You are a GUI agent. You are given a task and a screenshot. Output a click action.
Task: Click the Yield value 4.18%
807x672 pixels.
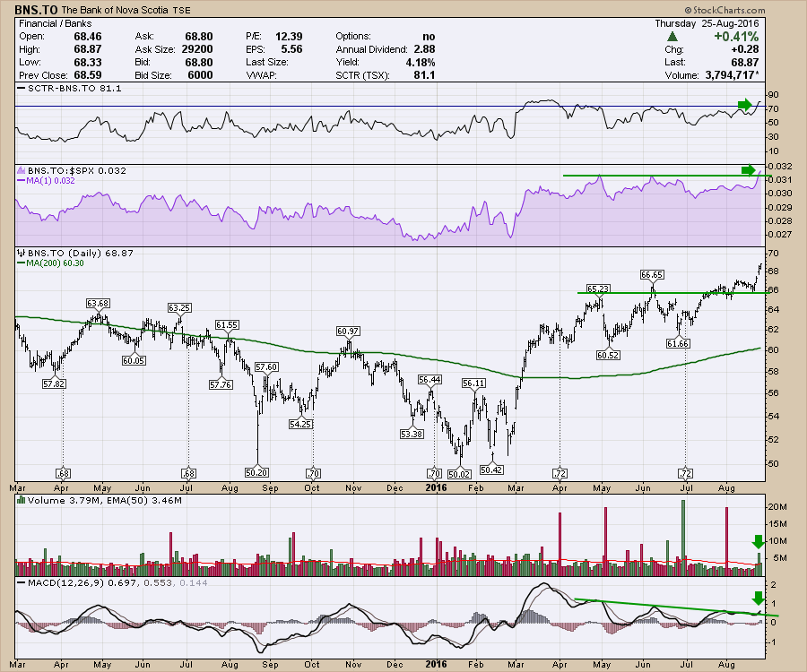click(x=421, y=62)
